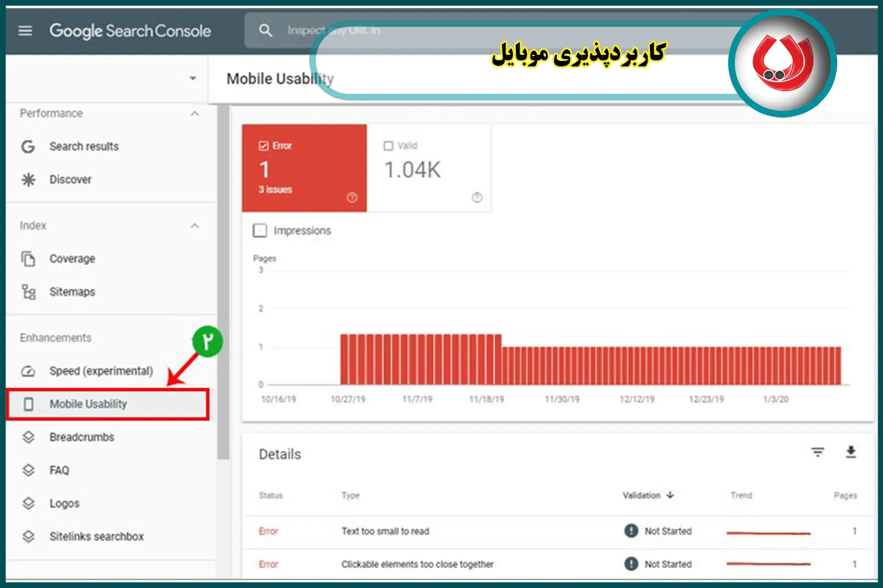Screen dimensions: 883x588
Task: Open the Coverage report
Action: pyautogui.click(x=72, y=258)
